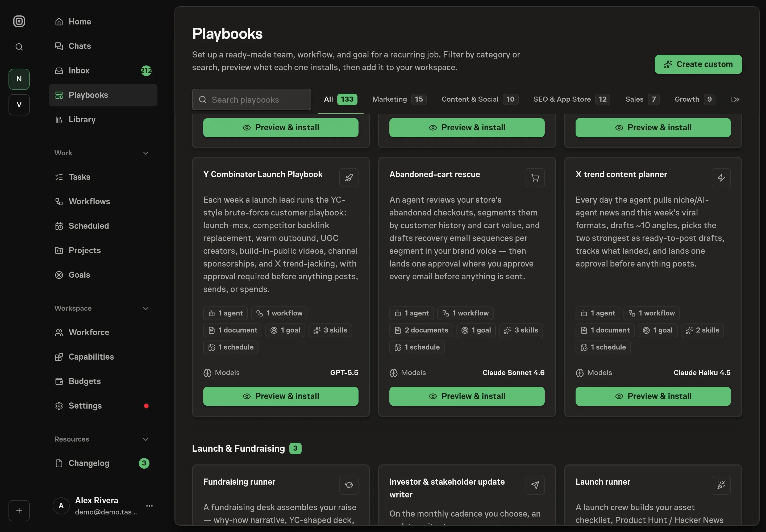Select the Marketing category tab
The height and width of the screenshot is (532, 766).
pos(399,99)
